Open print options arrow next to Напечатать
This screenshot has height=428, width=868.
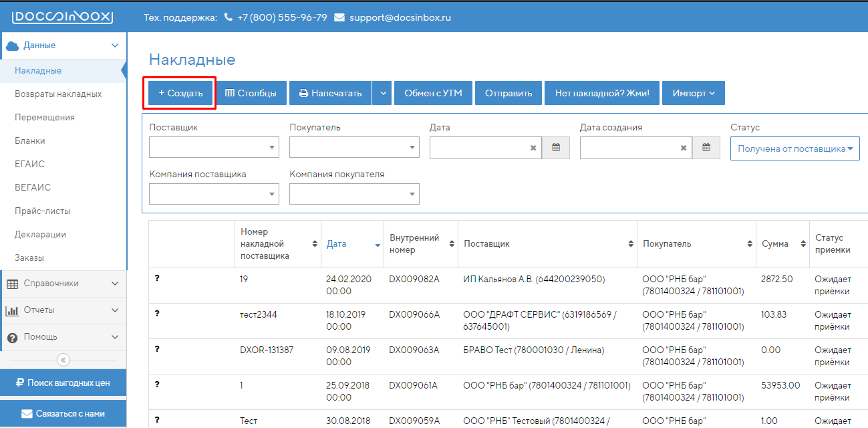tap(383, 94)
